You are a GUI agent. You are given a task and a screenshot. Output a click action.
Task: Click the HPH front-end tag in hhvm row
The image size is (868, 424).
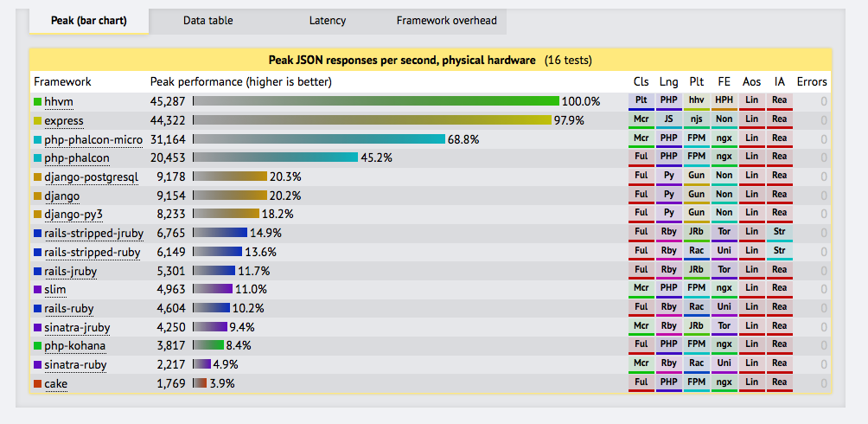tap(724, 101)
